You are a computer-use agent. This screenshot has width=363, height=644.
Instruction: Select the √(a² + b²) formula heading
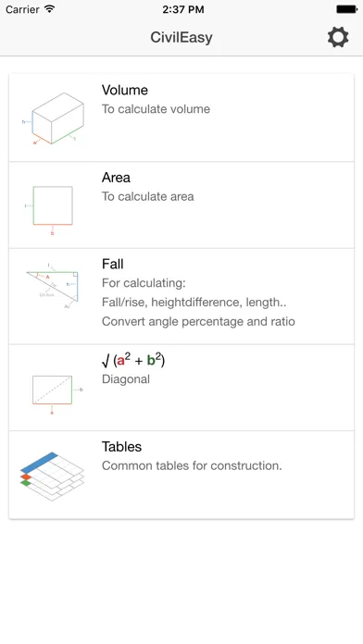pos(133,360)
